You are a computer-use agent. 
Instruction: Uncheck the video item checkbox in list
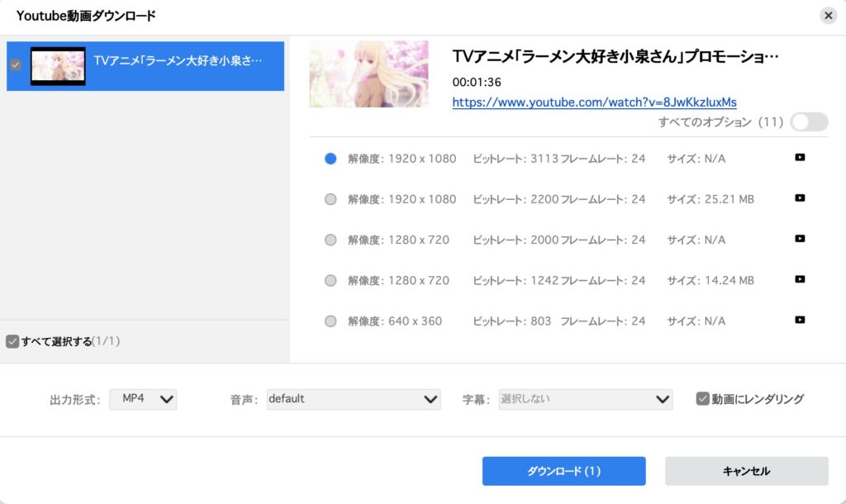(16, 64)
